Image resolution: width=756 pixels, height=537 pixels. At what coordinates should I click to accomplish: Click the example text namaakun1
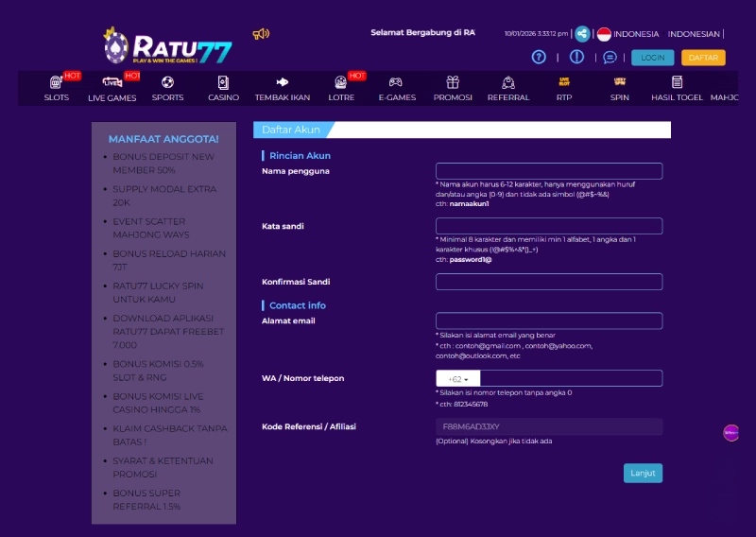pos(469,203)
